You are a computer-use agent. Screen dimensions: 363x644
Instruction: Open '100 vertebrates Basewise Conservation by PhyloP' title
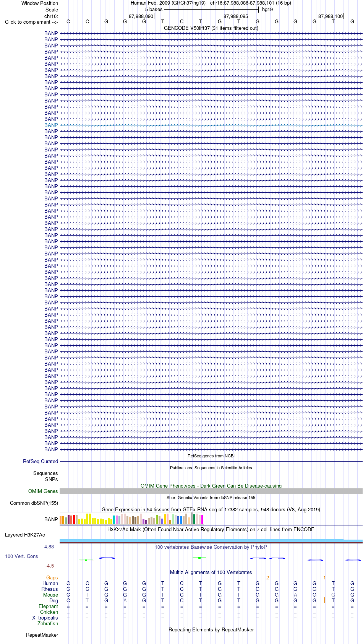point(211,547)
